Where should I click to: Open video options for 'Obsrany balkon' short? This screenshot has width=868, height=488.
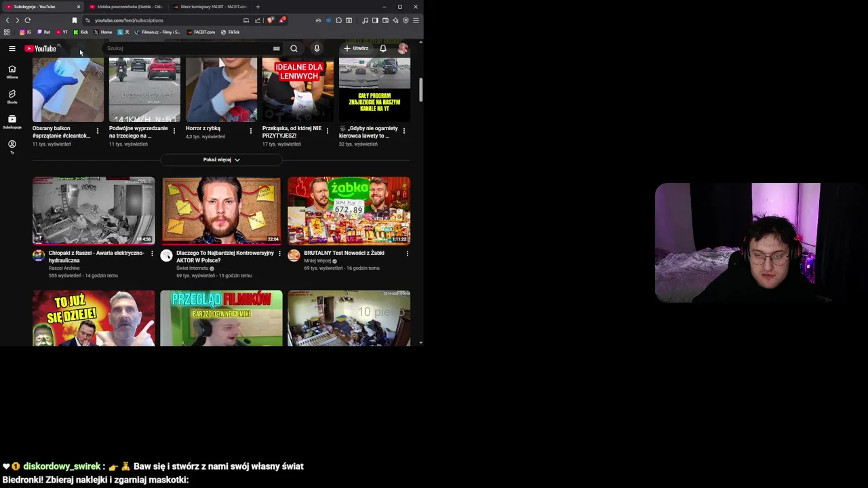(x=97, y=131)
